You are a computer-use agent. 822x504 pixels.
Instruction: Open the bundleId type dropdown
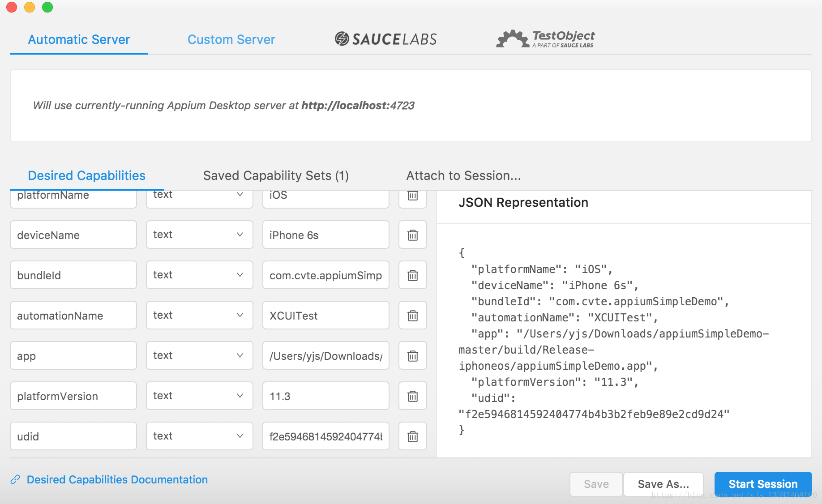click(199, 275)
